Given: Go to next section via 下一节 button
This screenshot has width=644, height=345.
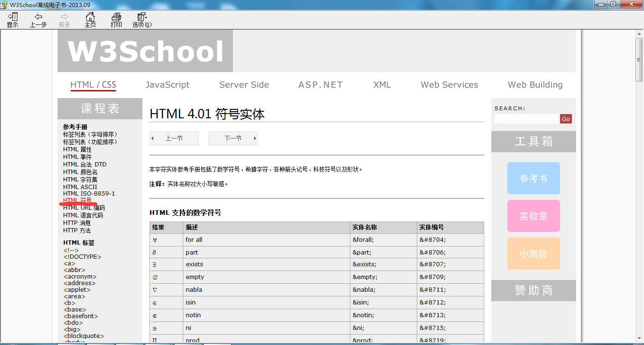Looking at the screenshot, I should coord(233,138).
